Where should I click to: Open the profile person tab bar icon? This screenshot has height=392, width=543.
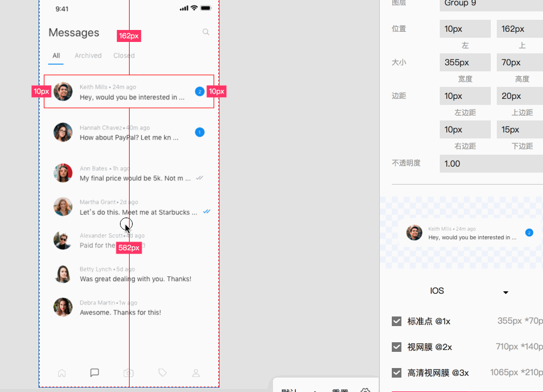pos(196,373)
